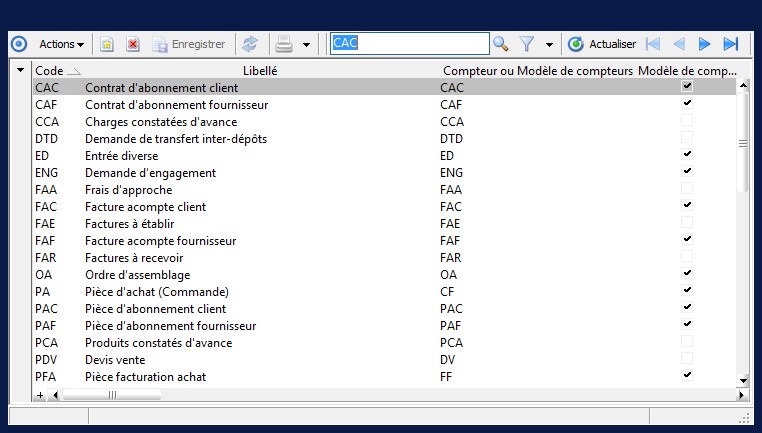This screenshot has width=762, height=433.
Task: Toggle the checkbox on the CAC row
Action: pos(687,87)
